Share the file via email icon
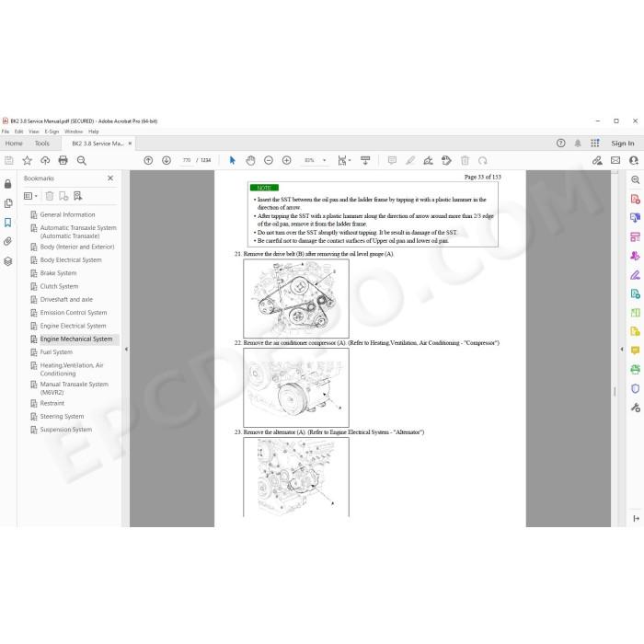This screenshot has width=644, height=644. click(615, 161)
